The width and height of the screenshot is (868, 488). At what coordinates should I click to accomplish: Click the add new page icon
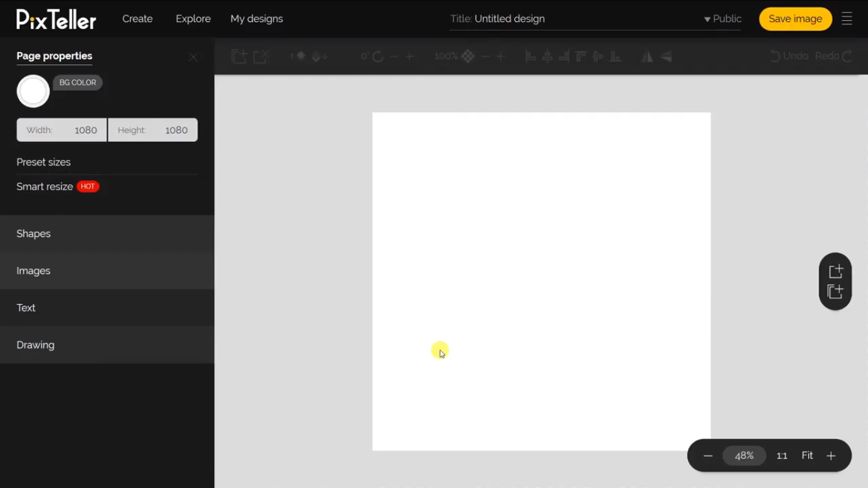click(835, 271)
